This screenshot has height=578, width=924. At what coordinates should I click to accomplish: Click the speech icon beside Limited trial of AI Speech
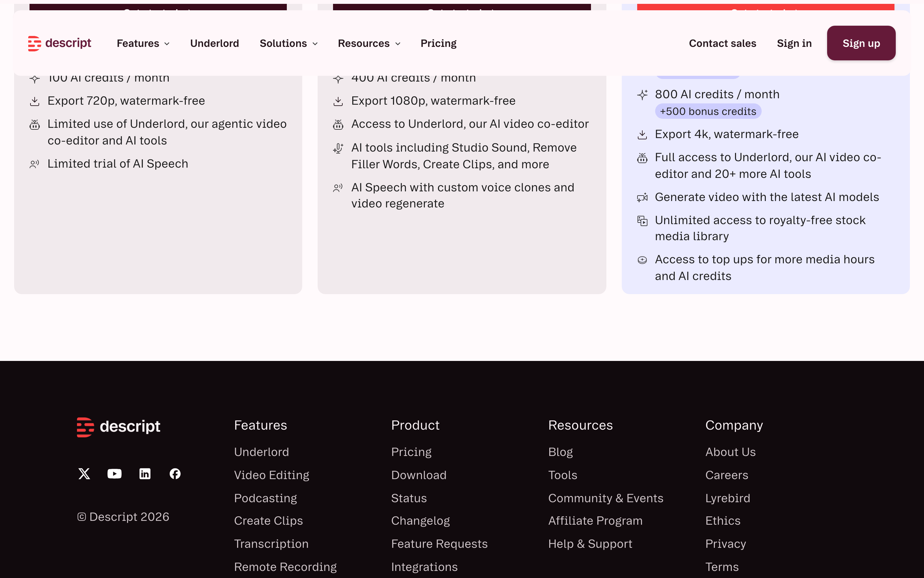(34, 164)
